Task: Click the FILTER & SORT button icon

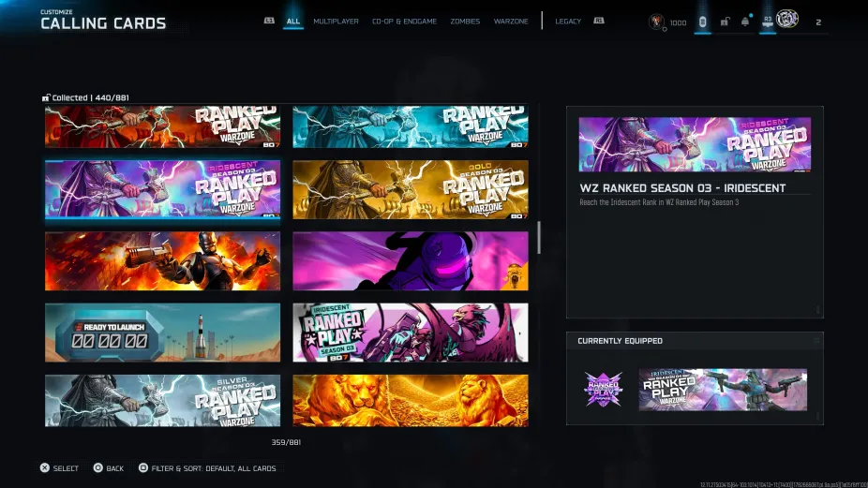Action: click(x=142, y=468)
